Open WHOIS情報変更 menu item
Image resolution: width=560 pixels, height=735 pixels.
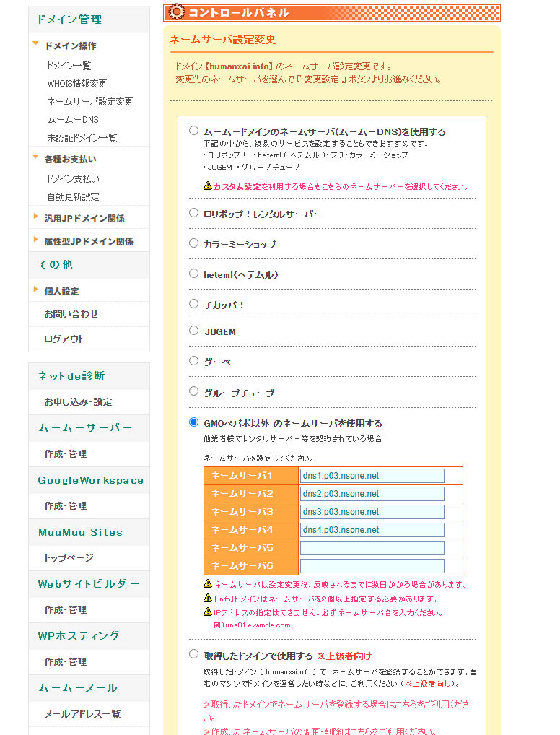point(76,83)
